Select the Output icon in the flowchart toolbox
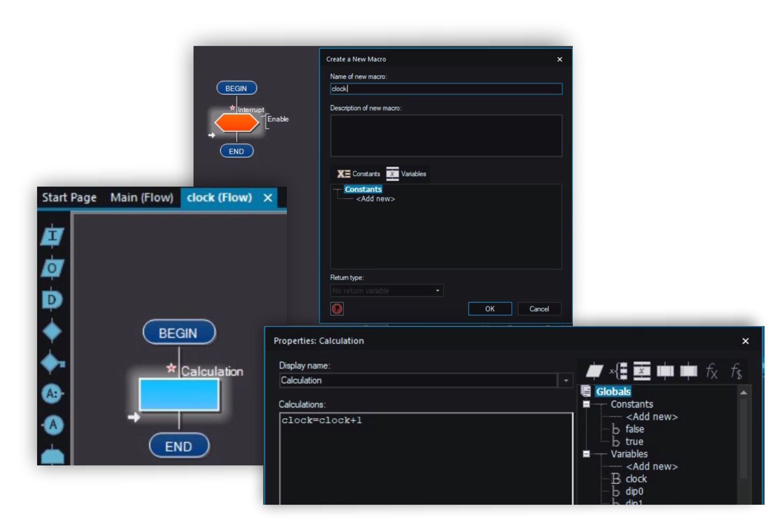 coord(52,268)
